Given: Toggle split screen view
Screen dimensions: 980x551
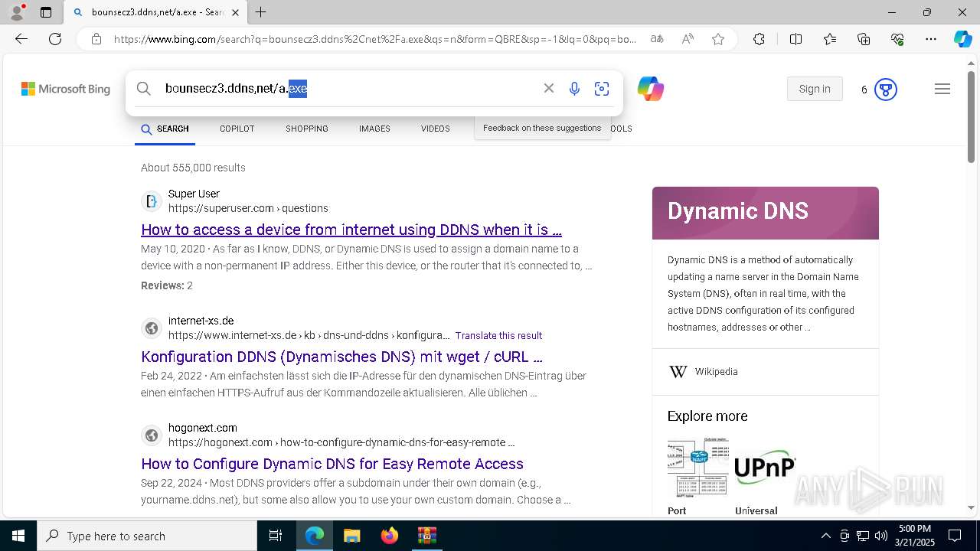Looking at the screenshot, I should pos(795,39).
